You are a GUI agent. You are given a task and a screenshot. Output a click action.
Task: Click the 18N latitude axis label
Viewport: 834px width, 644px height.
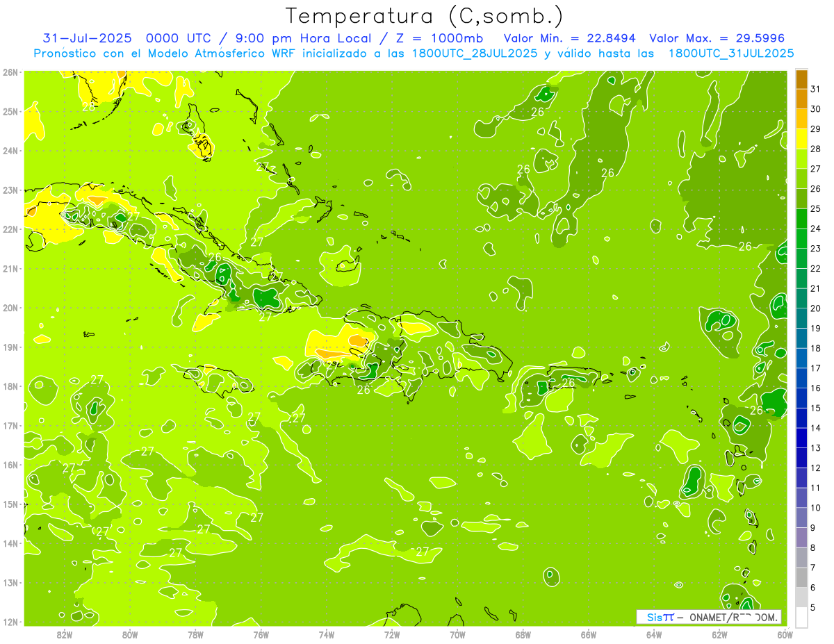click(10, 386)
